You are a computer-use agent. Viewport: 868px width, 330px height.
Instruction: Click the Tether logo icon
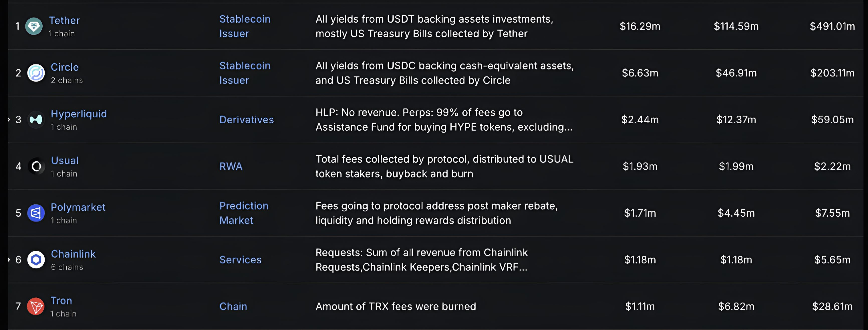pyautogui.click(x=34, y=26)
